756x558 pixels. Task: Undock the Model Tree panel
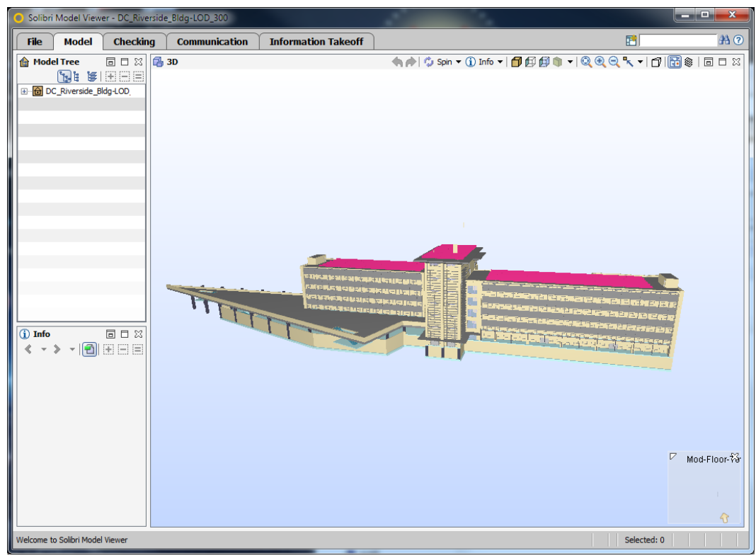coord(110,62)
